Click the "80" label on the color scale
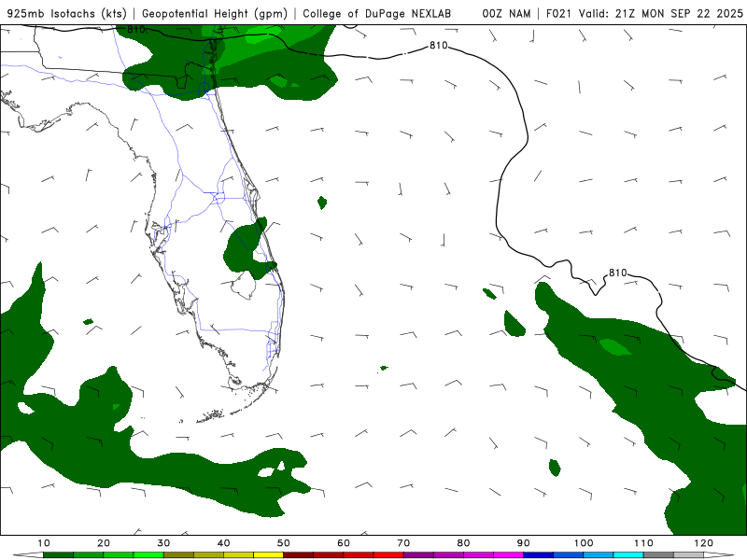This screenshot has width=747, height=560. [x=463, y=543]
